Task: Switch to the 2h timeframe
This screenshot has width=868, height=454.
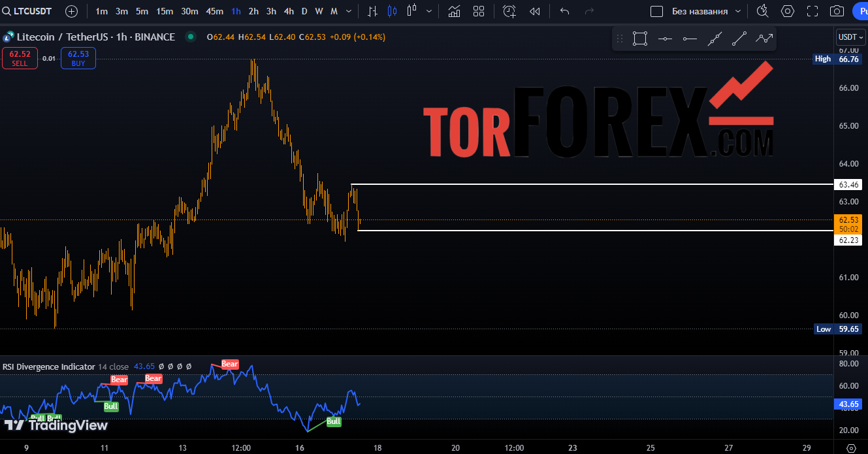Action: coord(253,11)
